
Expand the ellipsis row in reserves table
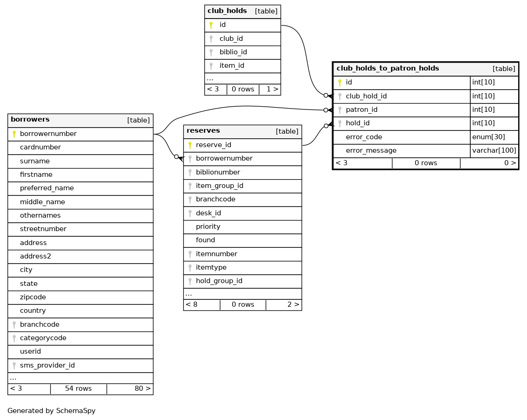pos(189,294)
